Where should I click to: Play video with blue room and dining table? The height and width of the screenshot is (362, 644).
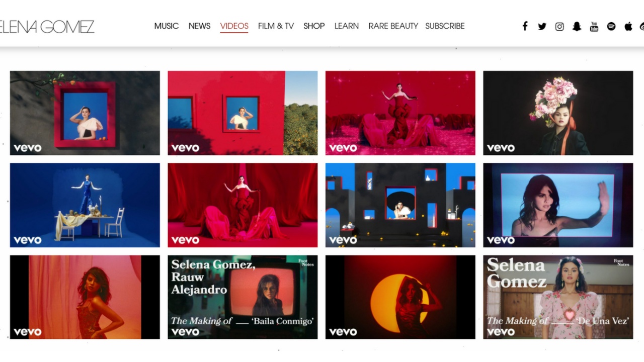pyautogui.click(x=85, y=205)
